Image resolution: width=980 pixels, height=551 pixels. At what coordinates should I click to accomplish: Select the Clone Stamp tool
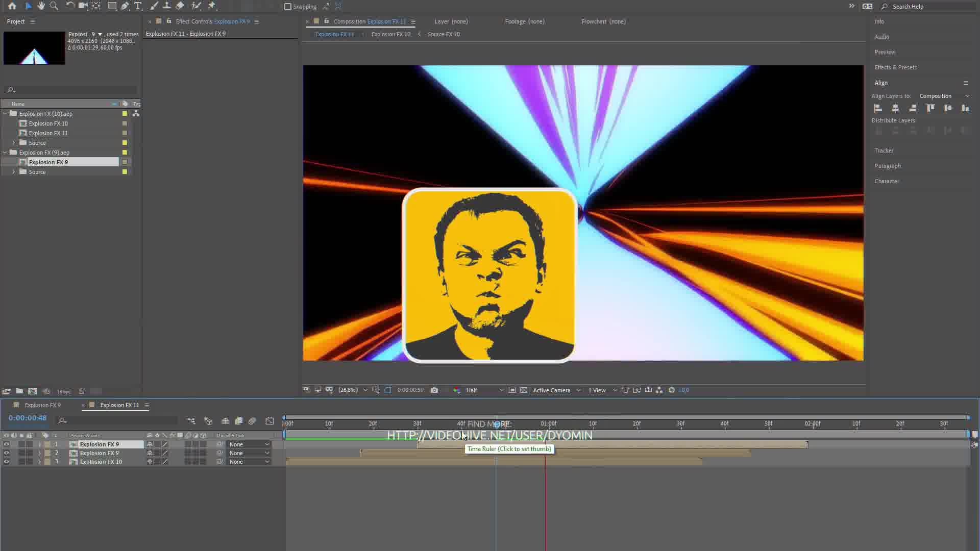166,6
